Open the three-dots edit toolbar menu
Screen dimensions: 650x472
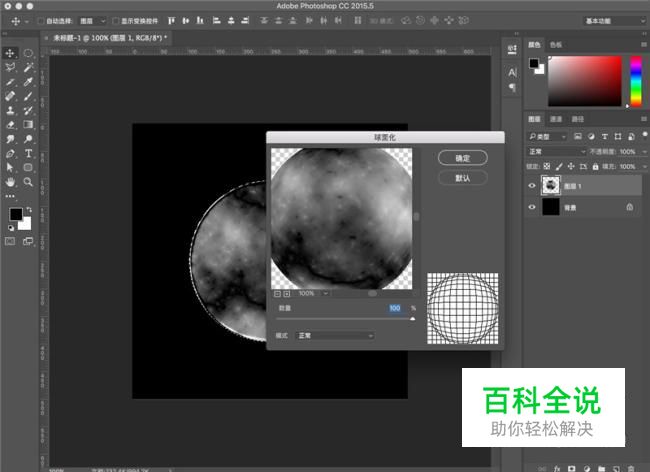pyautogui.click(x=10, y=196)
